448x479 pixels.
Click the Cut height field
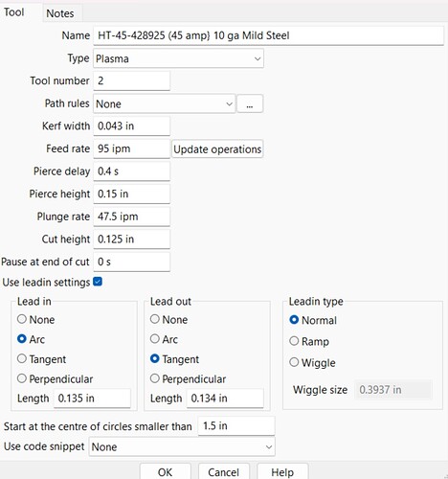pyautogui.click(x=131, y=239)
